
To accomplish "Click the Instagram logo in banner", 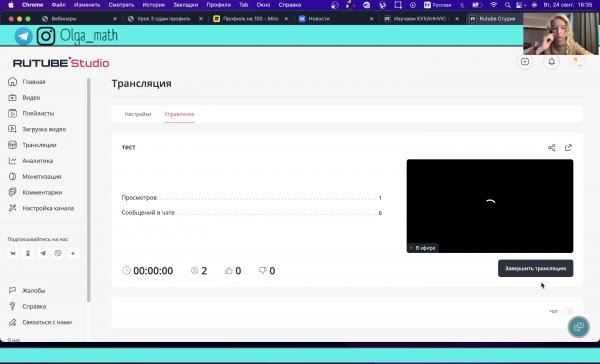I will tap(46, 36).
